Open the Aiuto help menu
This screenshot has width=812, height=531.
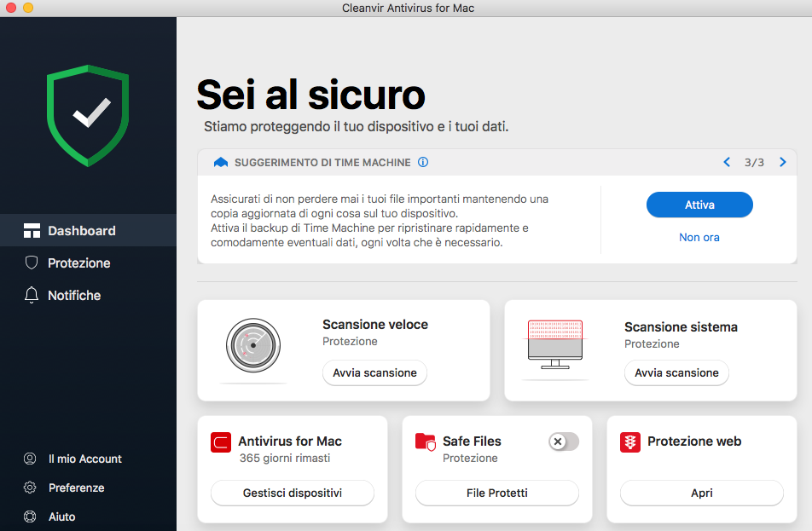61,517
